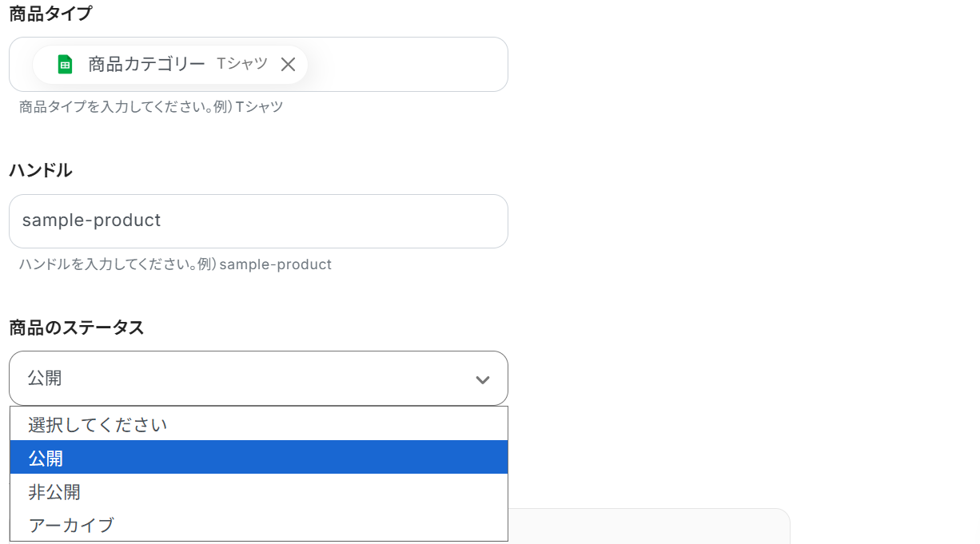The image size is (980, 544).
Task: Click the chevron arrow of status dropdown
Action: tap(482, 379)
